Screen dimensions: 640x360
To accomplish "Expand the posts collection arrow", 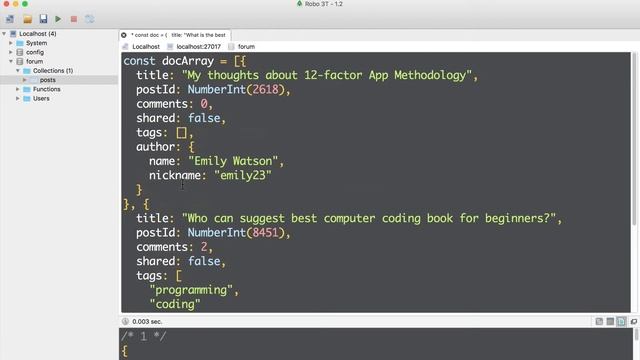I will coord(24,80).
